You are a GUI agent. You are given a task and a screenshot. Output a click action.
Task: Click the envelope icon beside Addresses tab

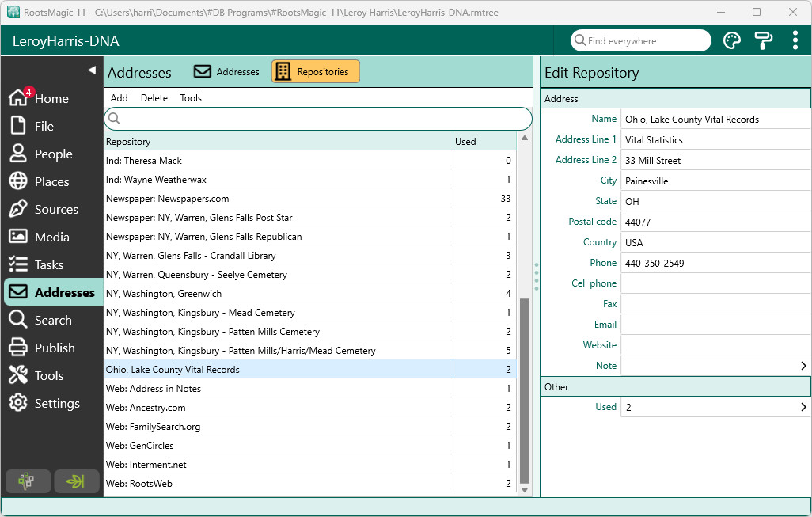point(203,71)
